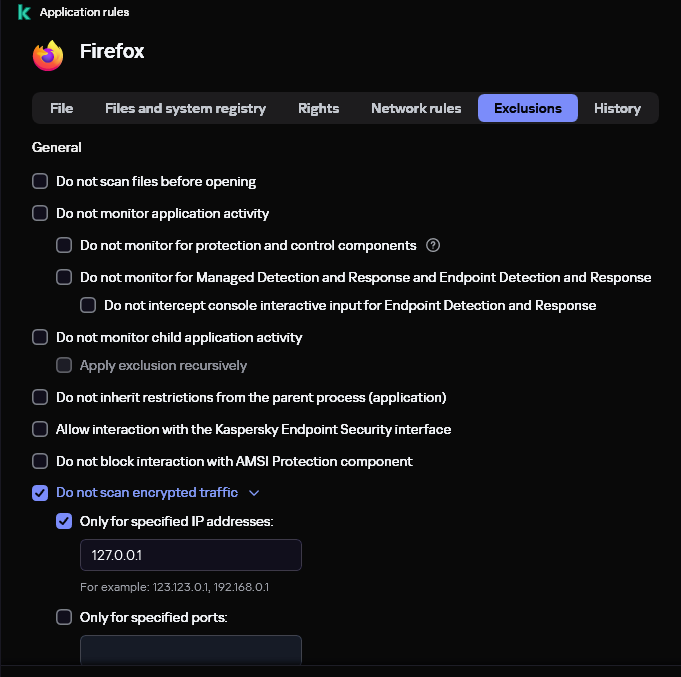
Task: Open the Rights tab
Action: click(x=318, y=108)
